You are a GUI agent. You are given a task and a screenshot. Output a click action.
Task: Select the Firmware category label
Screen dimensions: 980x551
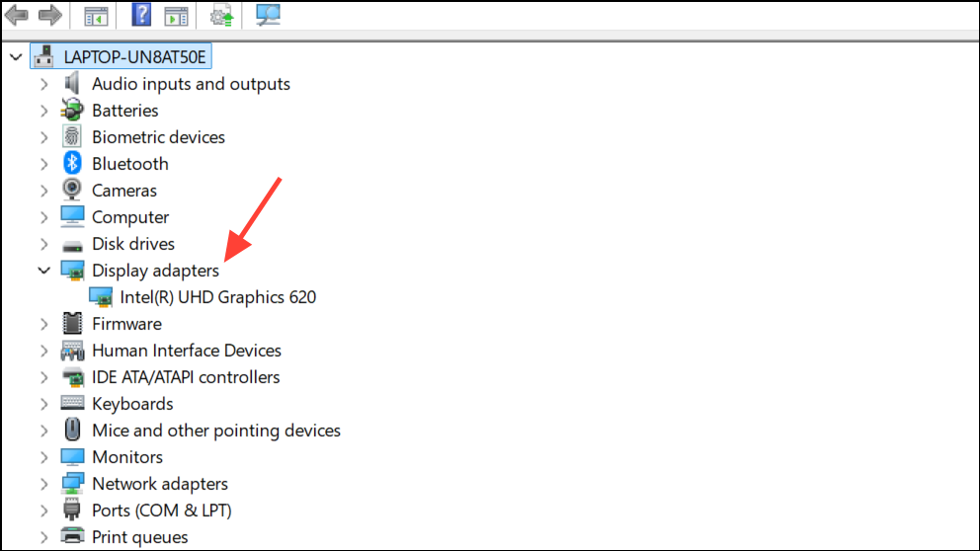pyautogui.click(x=126, y=324)
